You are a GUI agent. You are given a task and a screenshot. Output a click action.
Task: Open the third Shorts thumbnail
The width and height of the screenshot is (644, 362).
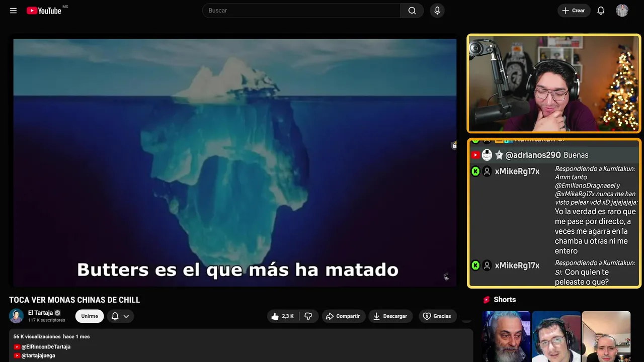[x=606, y=336]
